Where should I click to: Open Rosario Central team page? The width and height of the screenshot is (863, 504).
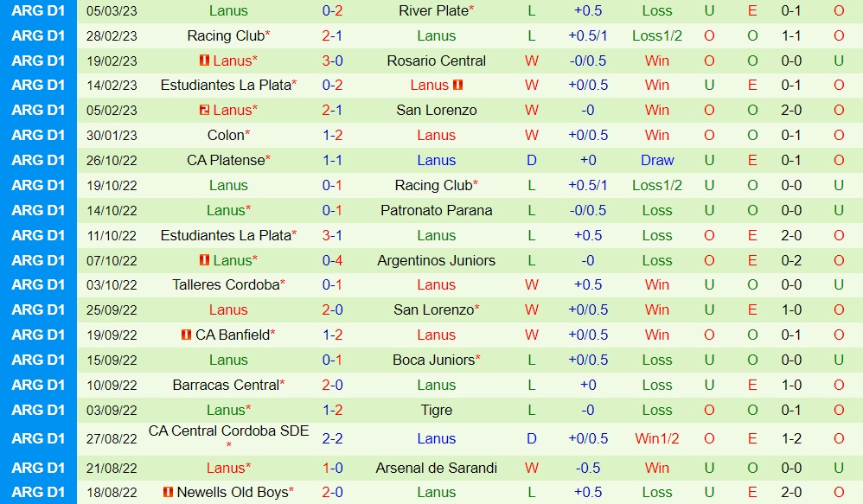[x=436, y=61]
